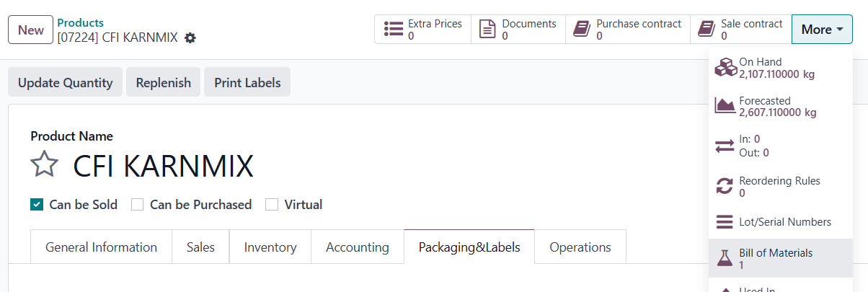Open the Documents stat icon
This screenshot has height=292, width=868.
click(488, 29)
